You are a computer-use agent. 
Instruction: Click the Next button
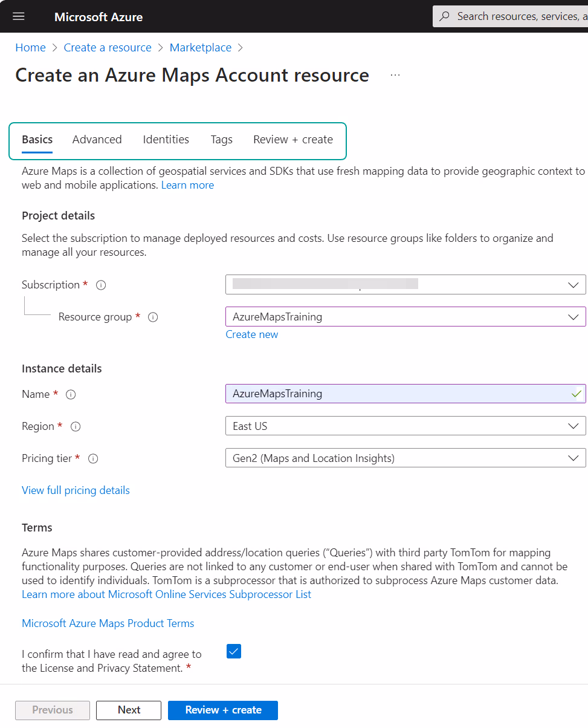tap(129, 710)
